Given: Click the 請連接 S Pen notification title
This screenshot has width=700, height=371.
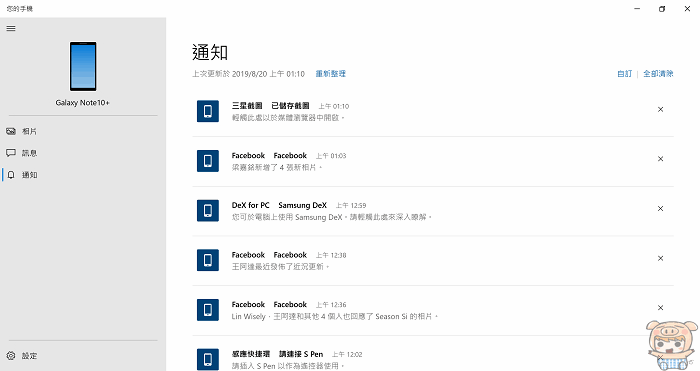Looking at the screenshot, I should pos(300,354).
